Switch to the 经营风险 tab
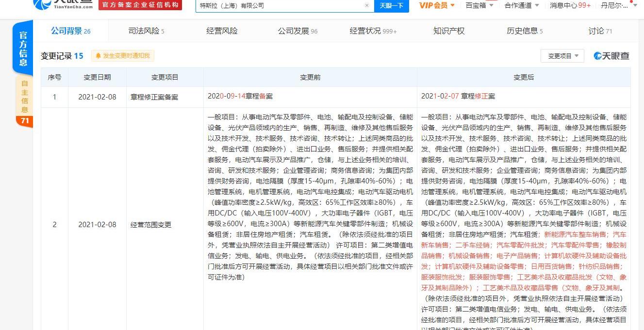Viewport: 644px width, 330px height. click(222, 31)
